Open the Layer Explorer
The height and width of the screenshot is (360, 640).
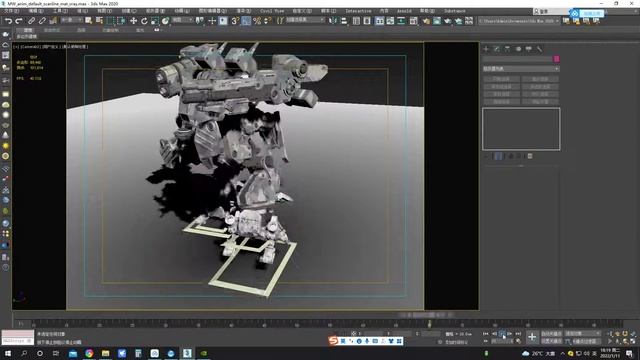[367, 21]
